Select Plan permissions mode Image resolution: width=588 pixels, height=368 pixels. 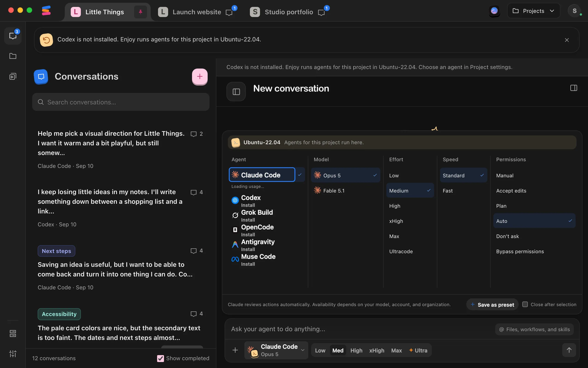[534, 206]
